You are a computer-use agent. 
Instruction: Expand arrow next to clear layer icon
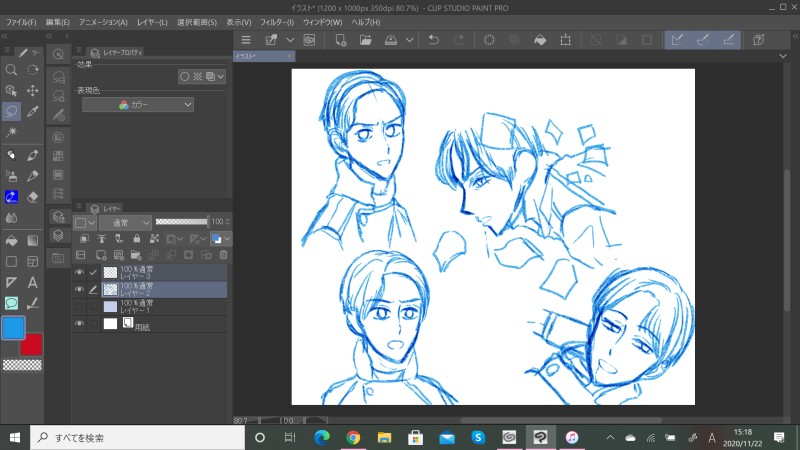290,40
